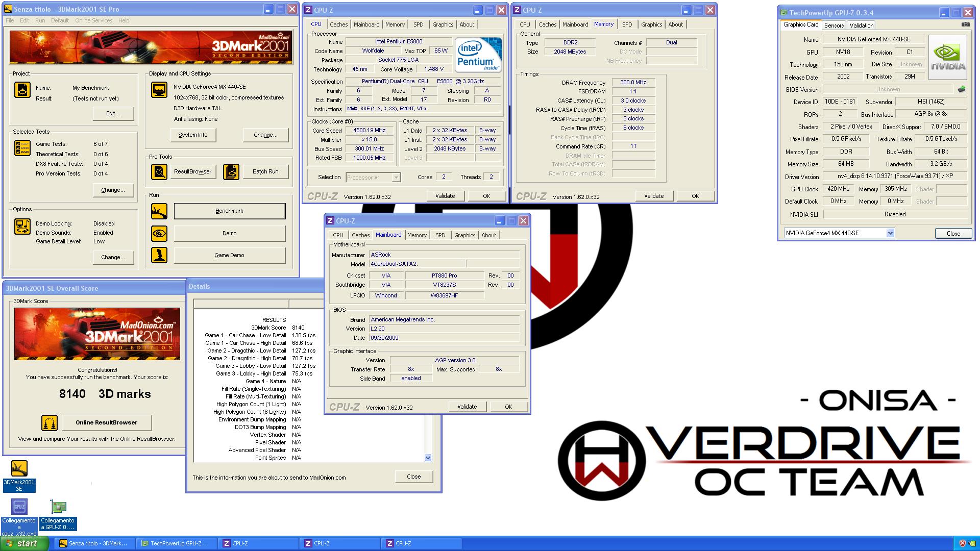
Task: Click the Batch Run button
Action: click(265, 172)
